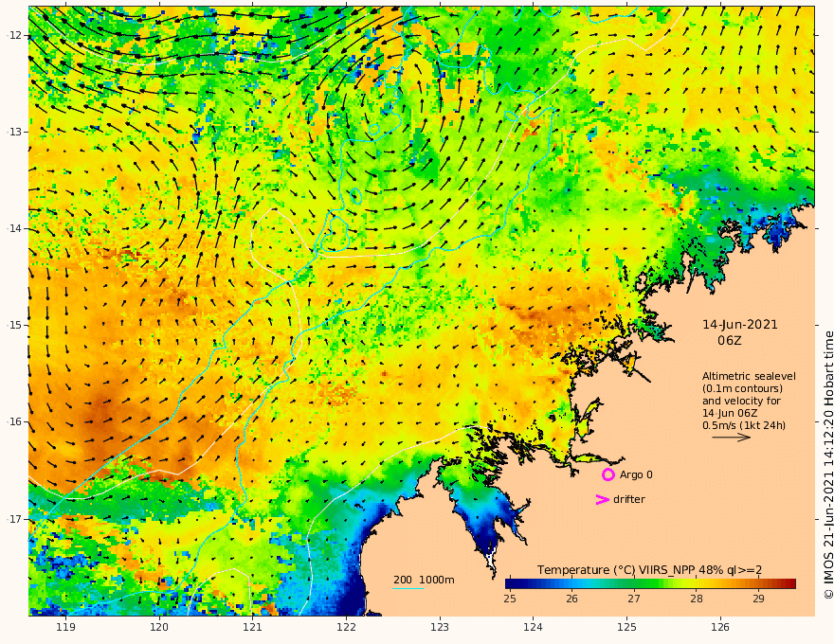Click longitude label 122 on bottom axis
834x644 pixels.
[x=346, y=628]
